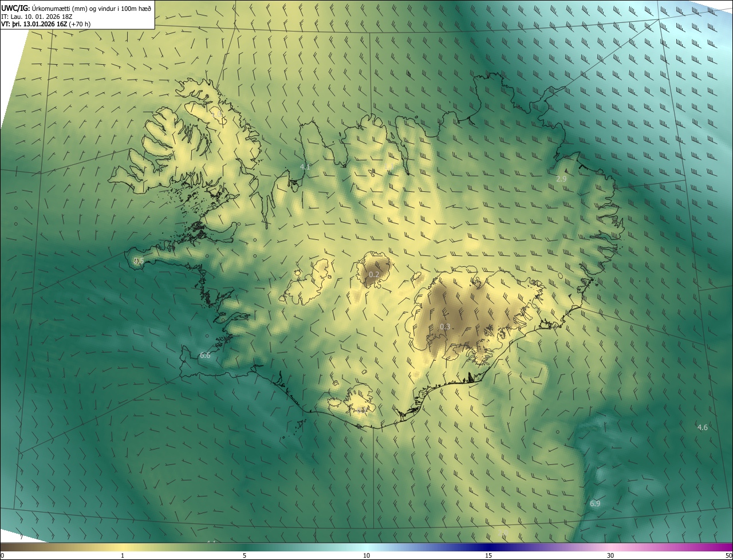Click the 2.5 value label on the western peninsula
The width and height of the screenshot is (733, 560).
click(x=139, y=261)
